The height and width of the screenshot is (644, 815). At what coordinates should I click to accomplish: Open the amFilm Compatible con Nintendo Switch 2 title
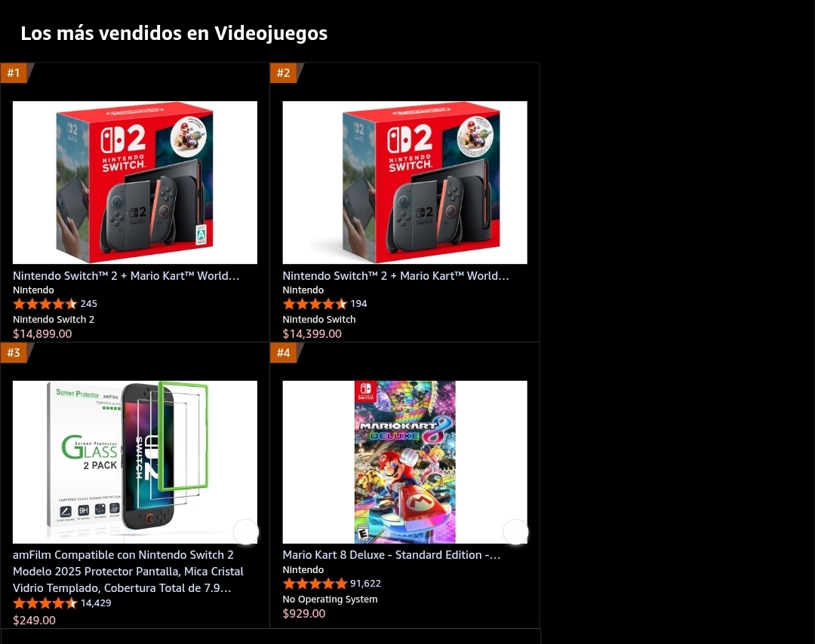click(x=128, y=572)
